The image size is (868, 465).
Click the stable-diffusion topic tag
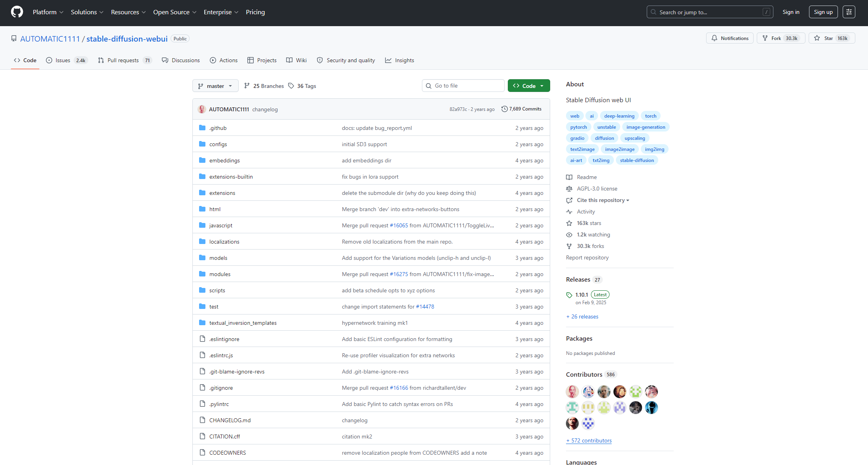637,160
